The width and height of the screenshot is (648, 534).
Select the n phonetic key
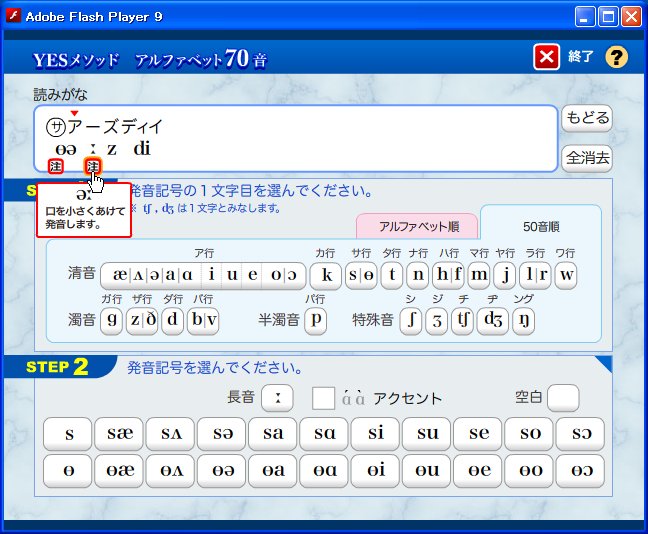tap(418, 274)
